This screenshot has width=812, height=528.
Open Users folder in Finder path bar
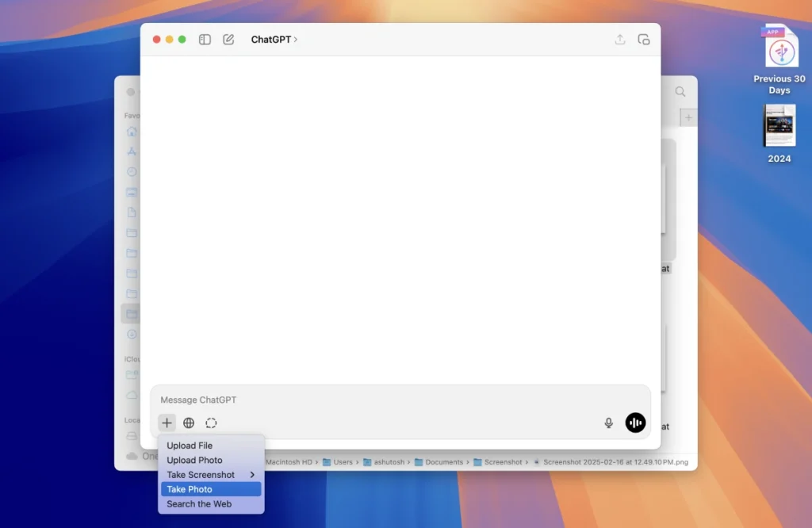338,461
